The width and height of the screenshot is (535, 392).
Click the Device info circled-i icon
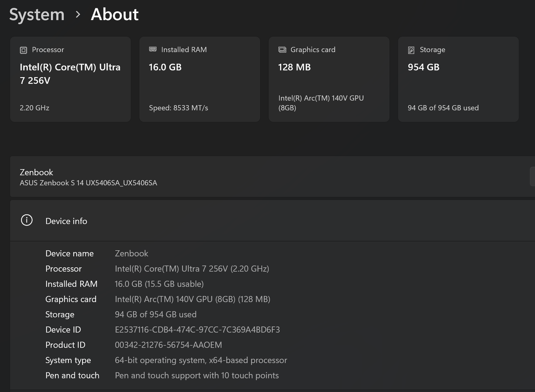(27, 220)
